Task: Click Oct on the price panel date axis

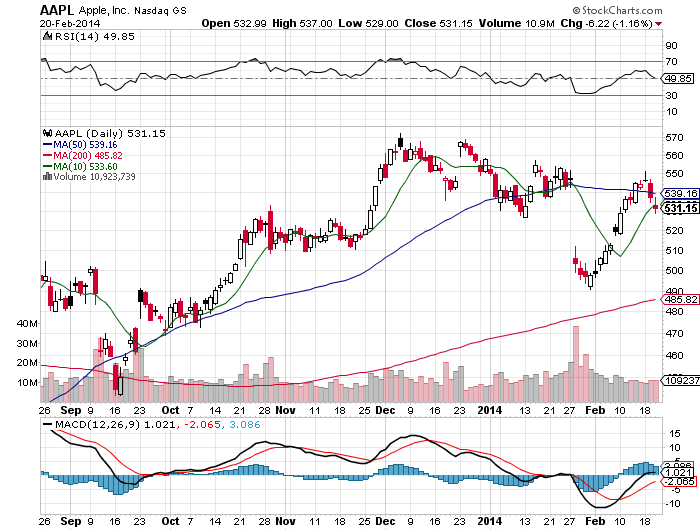Action: [170, 410]
